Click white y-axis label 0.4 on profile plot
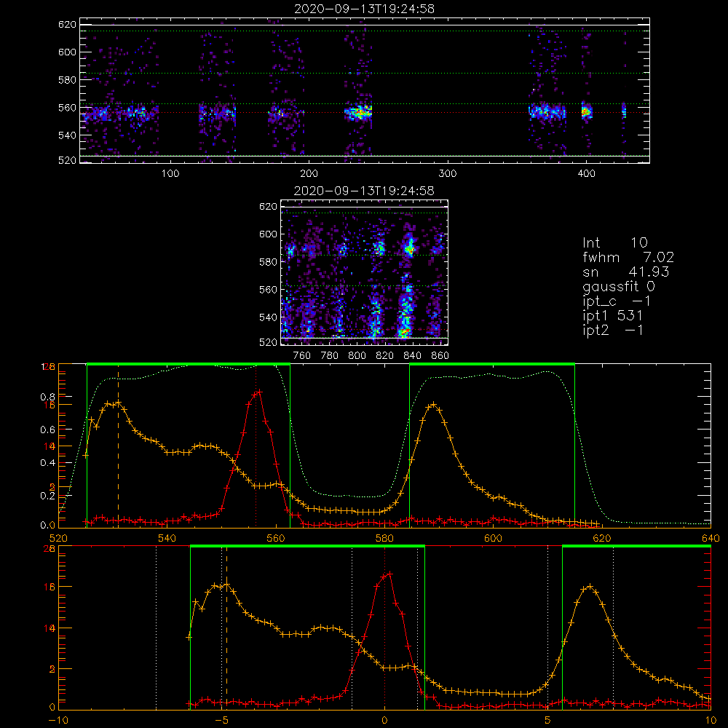The height and width of the screenshot is (728, 728). [48, 463]
